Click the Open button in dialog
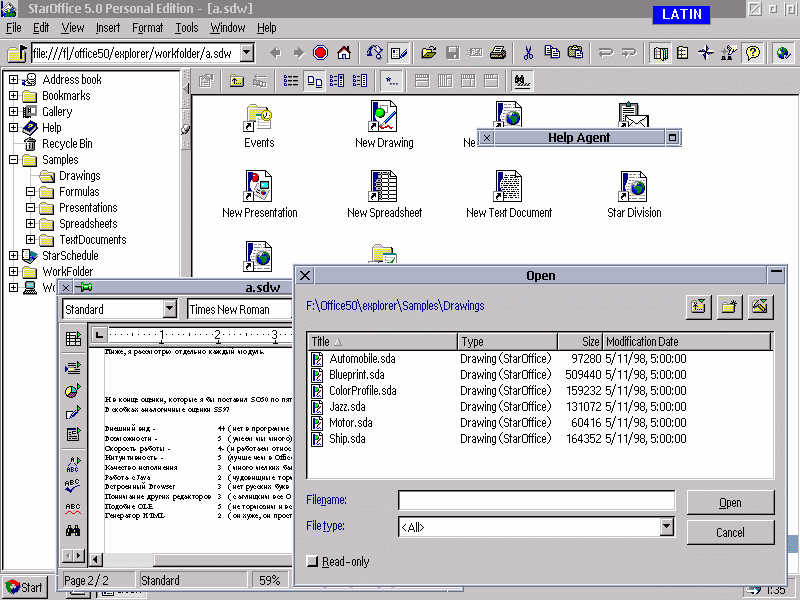The width and height of the screenshot is (800, 600). click(x=730, y=503)
